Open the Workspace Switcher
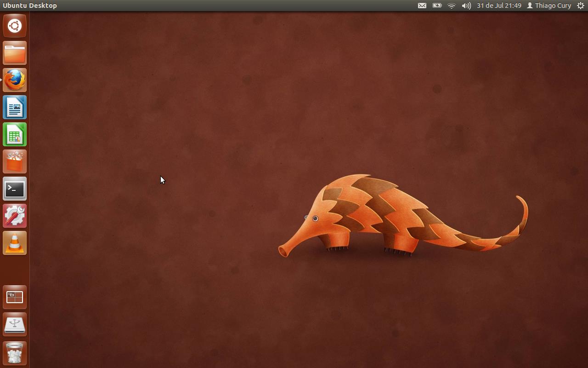588x368 pixels. [15, 297]
